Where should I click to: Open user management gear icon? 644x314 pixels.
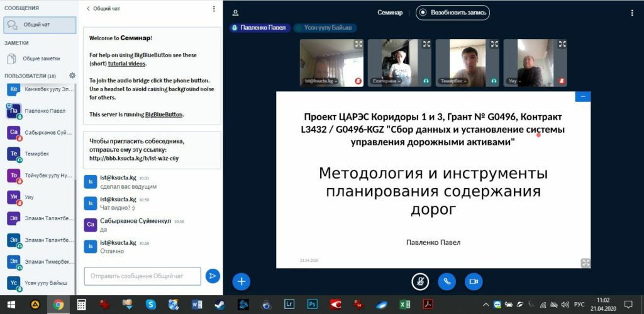pyautogui.click(x=72, y=76)
